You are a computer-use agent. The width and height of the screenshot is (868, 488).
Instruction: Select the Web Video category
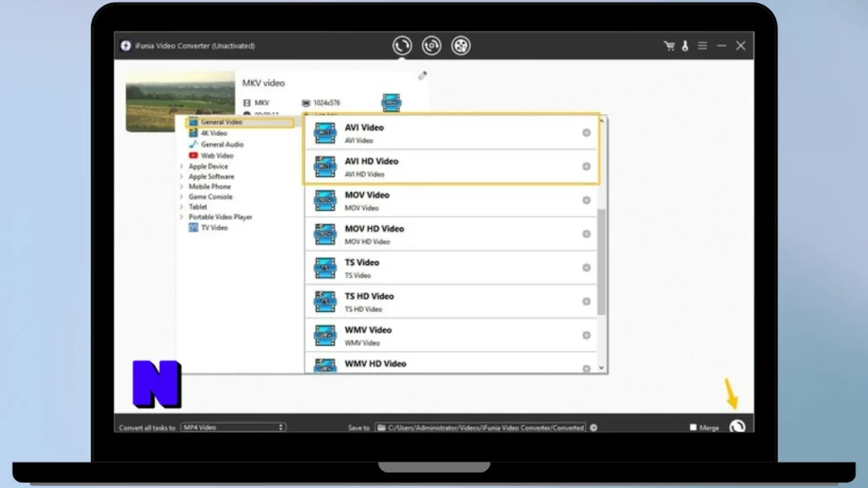pyautogui.click(x=211, y=156)
